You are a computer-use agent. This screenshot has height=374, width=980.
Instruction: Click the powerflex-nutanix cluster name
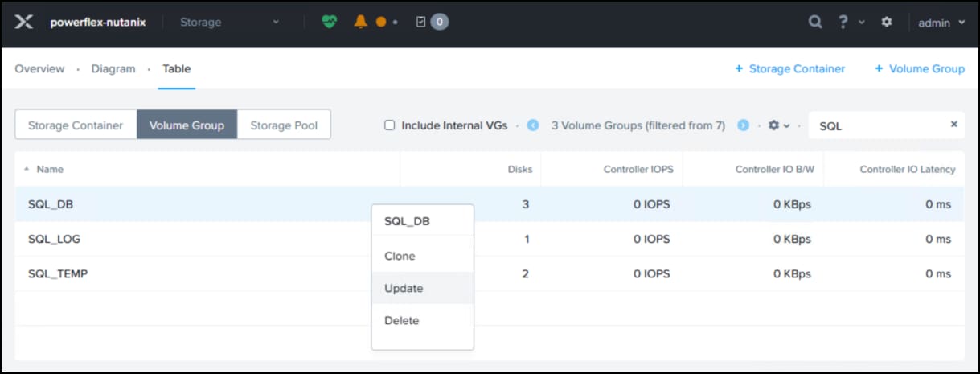pyautogui.click(x=98, y=23)
